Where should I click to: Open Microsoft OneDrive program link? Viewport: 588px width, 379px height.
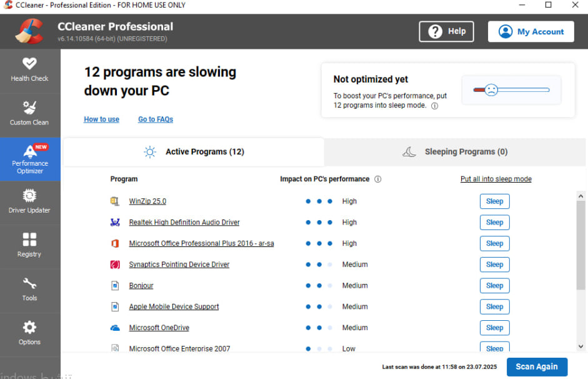pyautogui.click(x=159, y=328)
